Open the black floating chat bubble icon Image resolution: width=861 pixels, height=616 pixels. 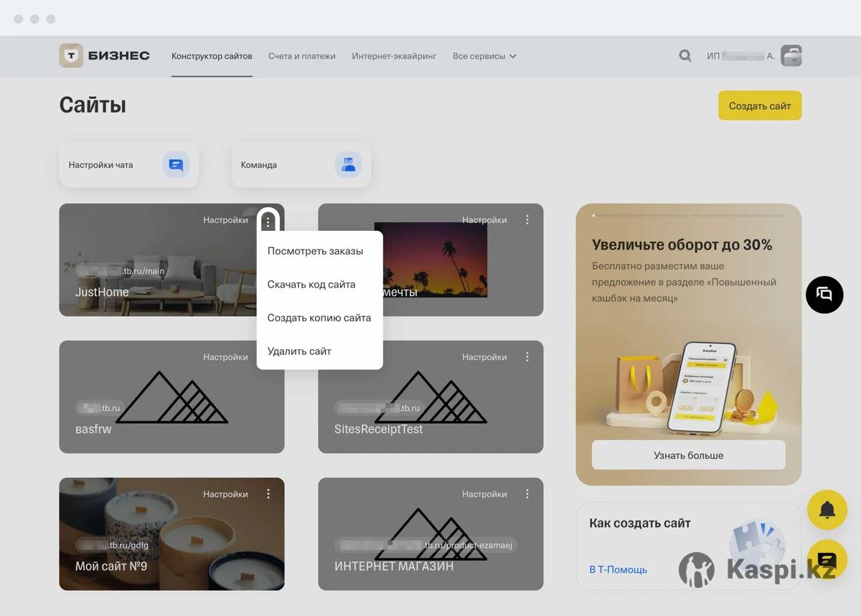pos(824,294)
